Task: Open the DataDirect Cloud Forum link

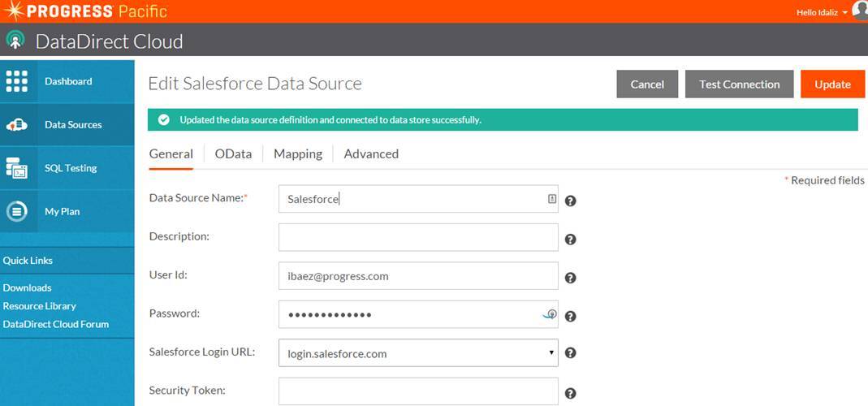Action: click(56, 324)
